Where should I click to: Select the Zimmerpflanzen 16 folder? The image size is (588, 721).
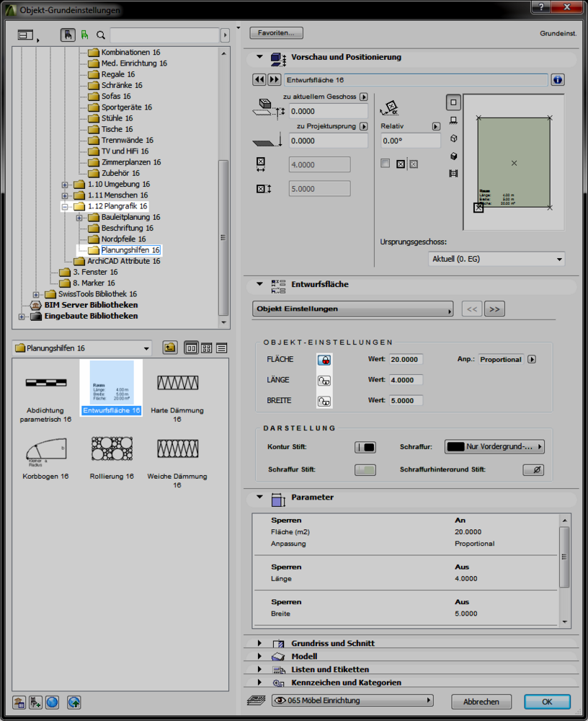pyautogui.click(x=131, y=162)
